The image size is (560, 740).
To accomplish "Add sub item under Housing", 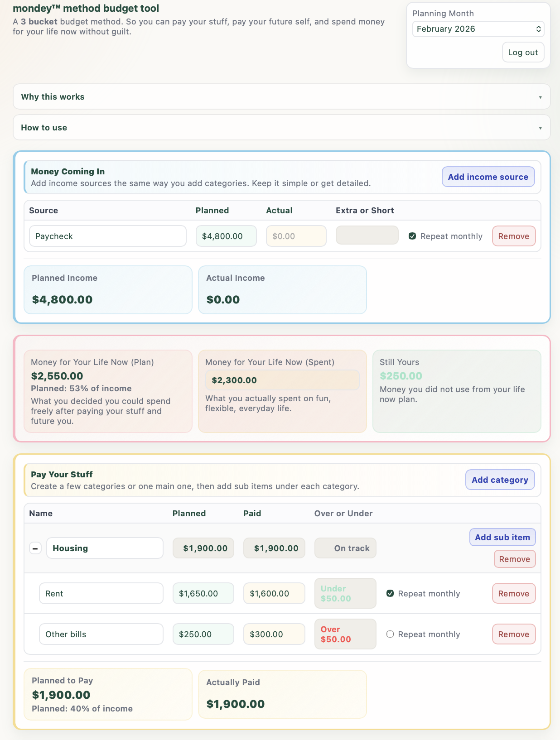I will [502, 537].
